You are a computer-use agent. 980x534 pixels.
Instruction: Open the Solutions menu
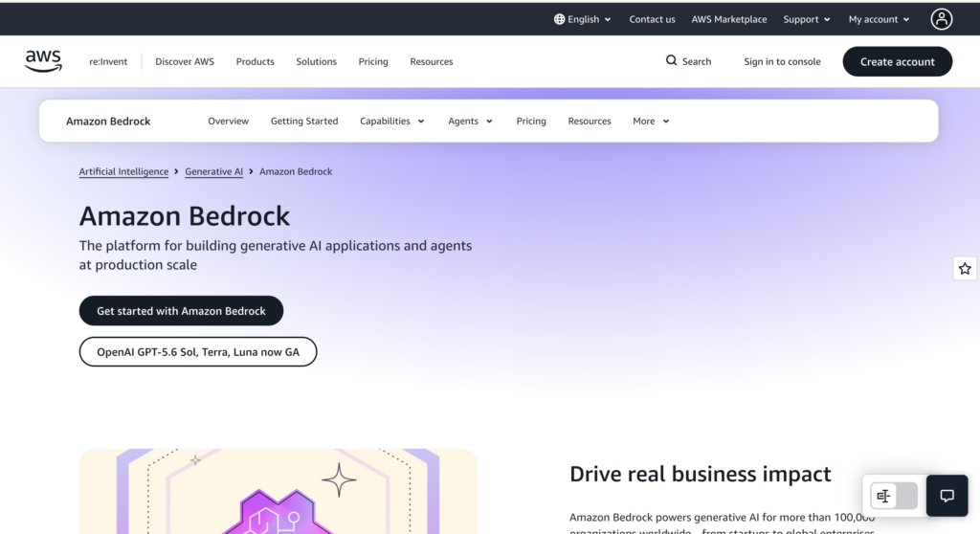(316, 61)
